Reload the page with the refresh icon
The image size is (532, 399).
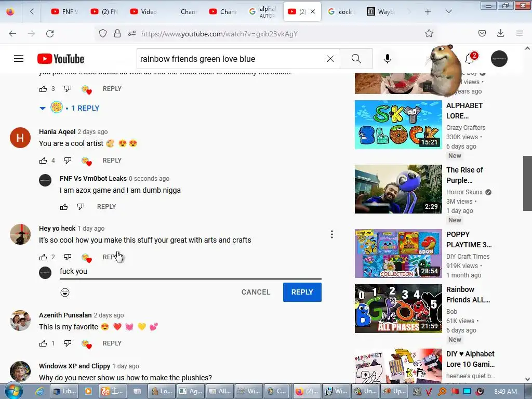pyautogui.click(x=50, y=34)
